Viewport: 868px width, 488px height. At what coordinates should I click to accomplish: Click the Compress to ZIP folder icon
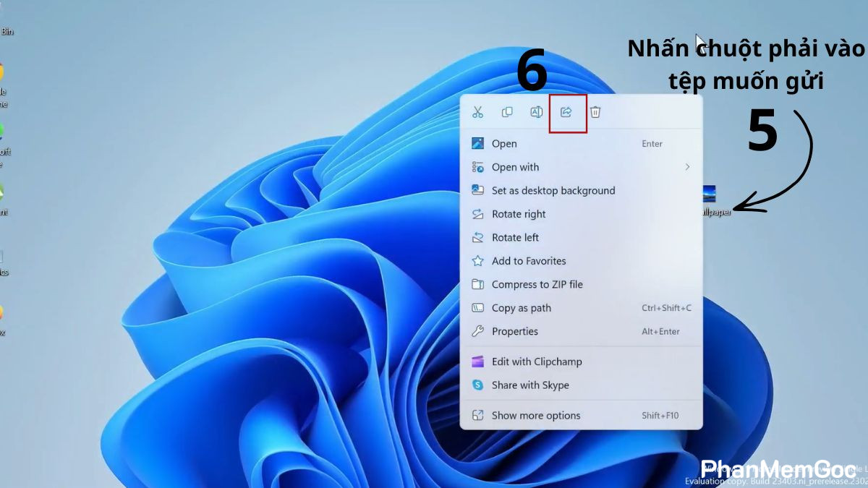(477, 284)
